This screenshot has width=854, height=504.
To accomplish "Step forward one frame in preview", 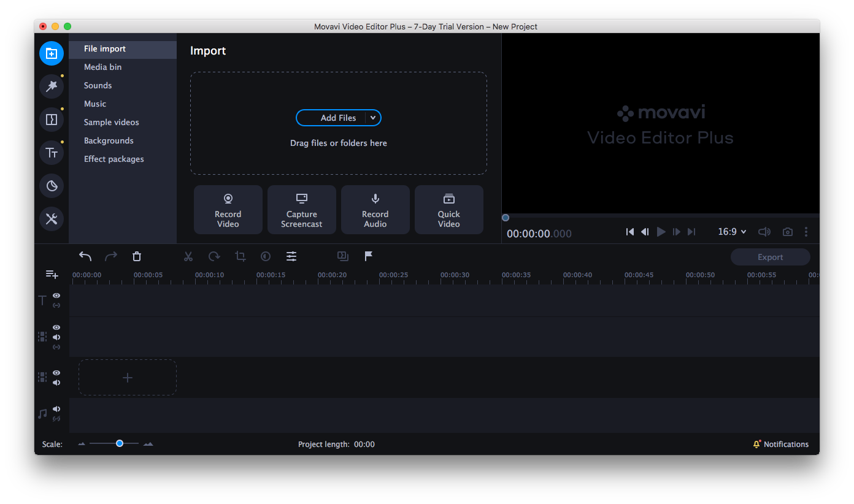I will tap(677, 232).
